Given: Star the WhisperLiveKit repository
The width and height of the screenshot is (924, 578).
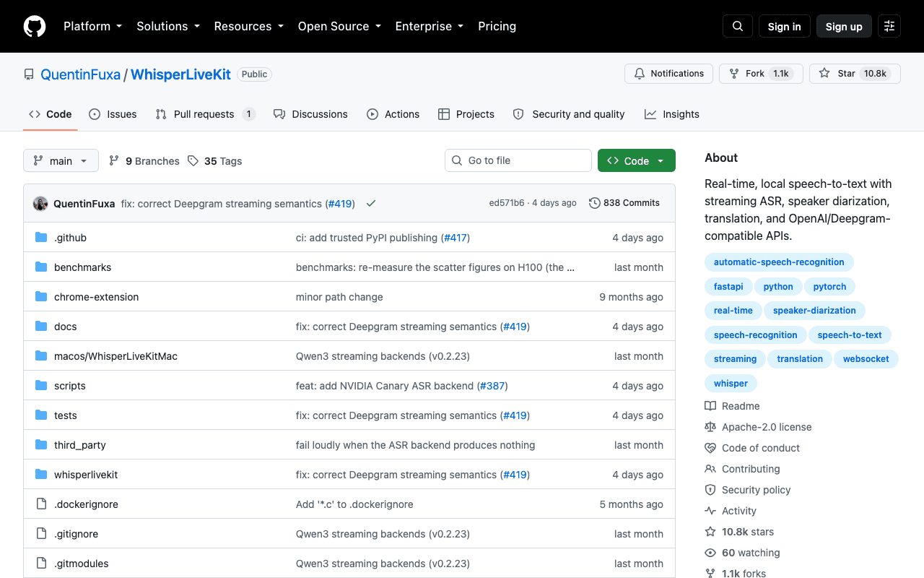Looking at the screenshot, I should click(855, 74).
